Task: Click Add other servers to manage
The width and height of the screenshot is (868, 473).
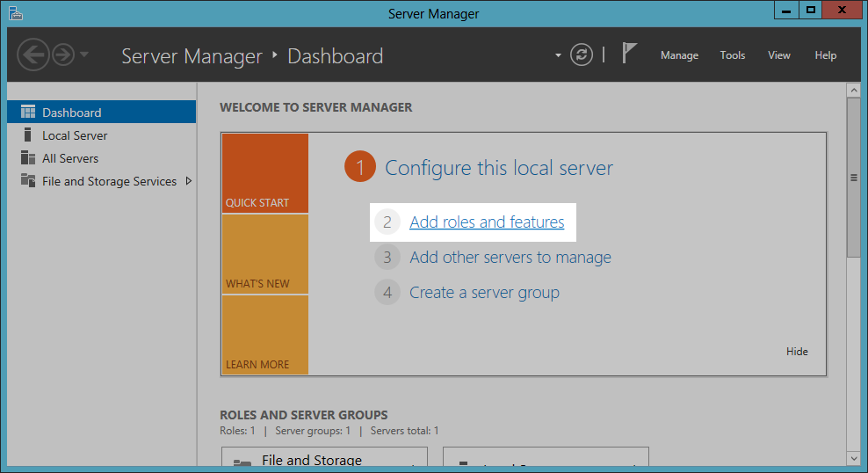Action: (x=510, y=258)
